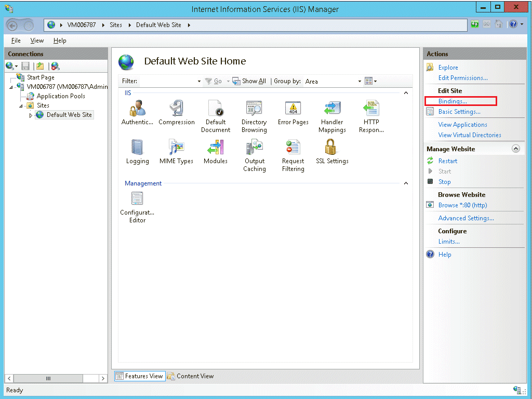Click the Home icon beside address bar
The width and height of the screenshot is (532, 399).
point(498,24)
